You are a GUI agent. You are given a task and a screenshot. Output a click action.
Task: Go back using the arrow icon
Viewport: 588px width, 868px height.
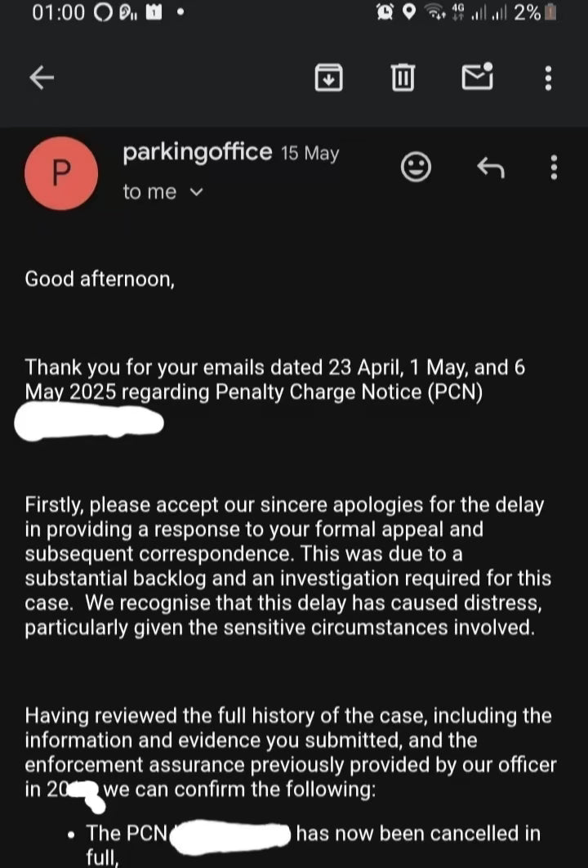point(42,78)
